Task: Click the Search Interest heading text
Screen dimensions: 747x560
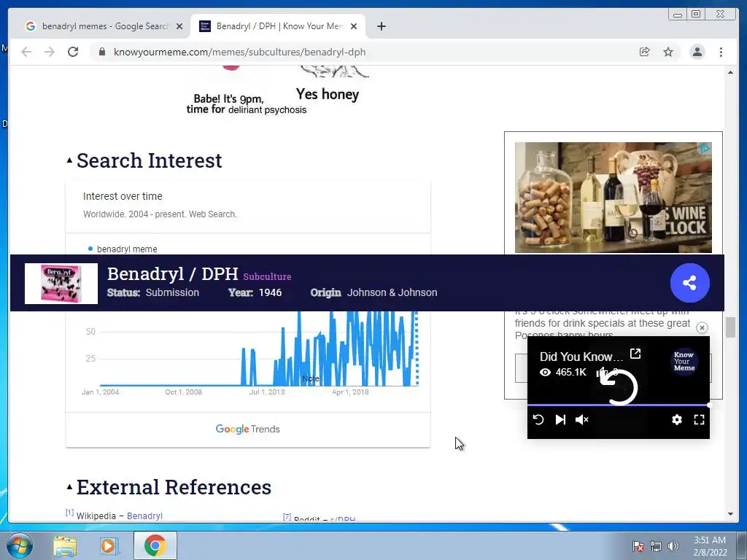Action: [x=149, y=160]
